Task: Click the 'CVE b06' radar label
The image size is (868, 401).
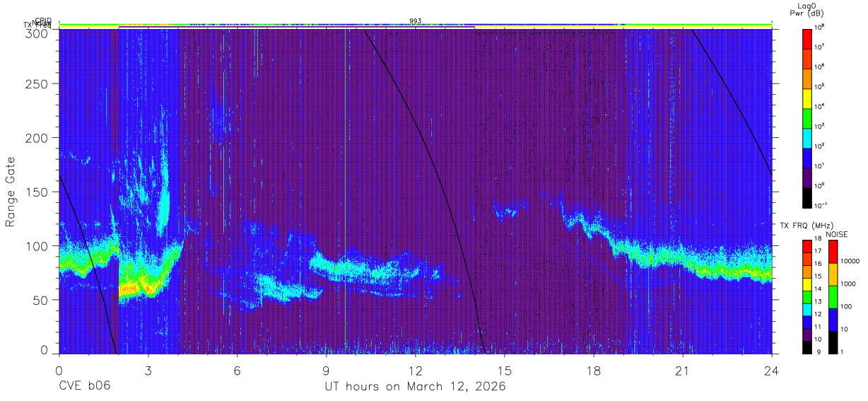Action: [x=85, y=387]
